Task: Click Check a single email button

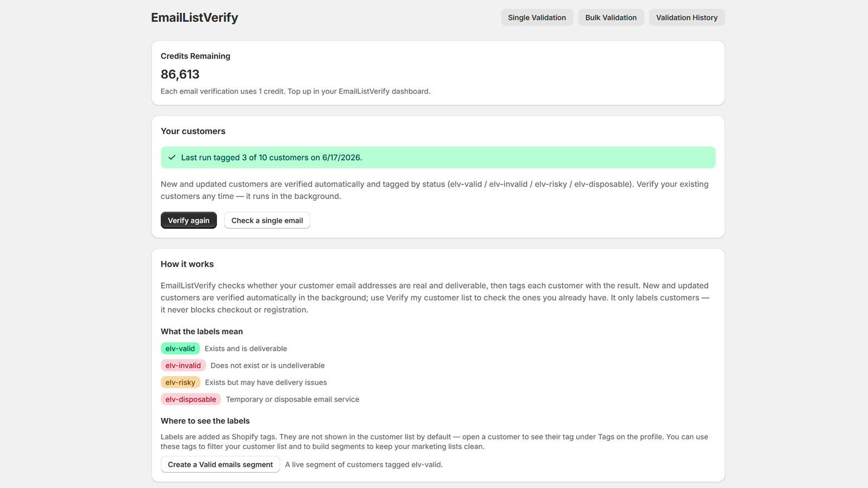Action: pyautogui.click(x=267, y=220)
